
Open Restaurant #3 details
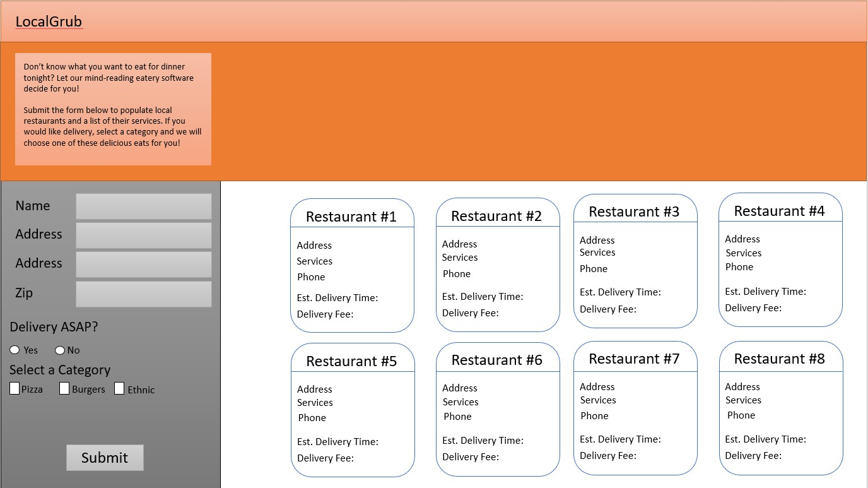[x=635, y=261]
